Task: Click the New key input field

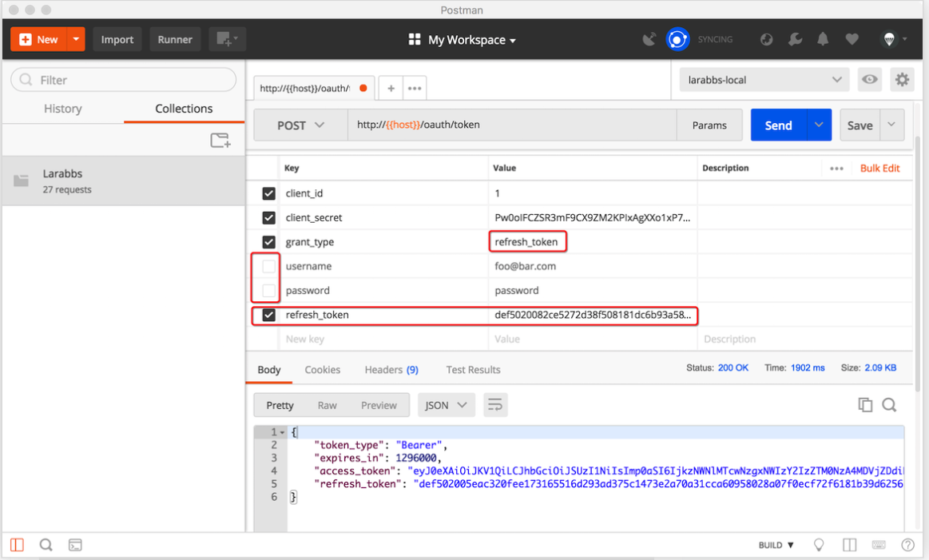Action: click(383, 339)
